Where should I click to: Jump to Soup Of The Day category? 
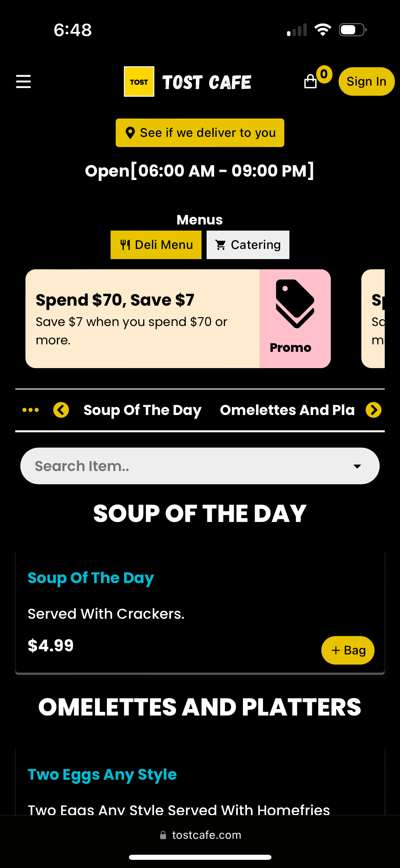pos(142,410)
